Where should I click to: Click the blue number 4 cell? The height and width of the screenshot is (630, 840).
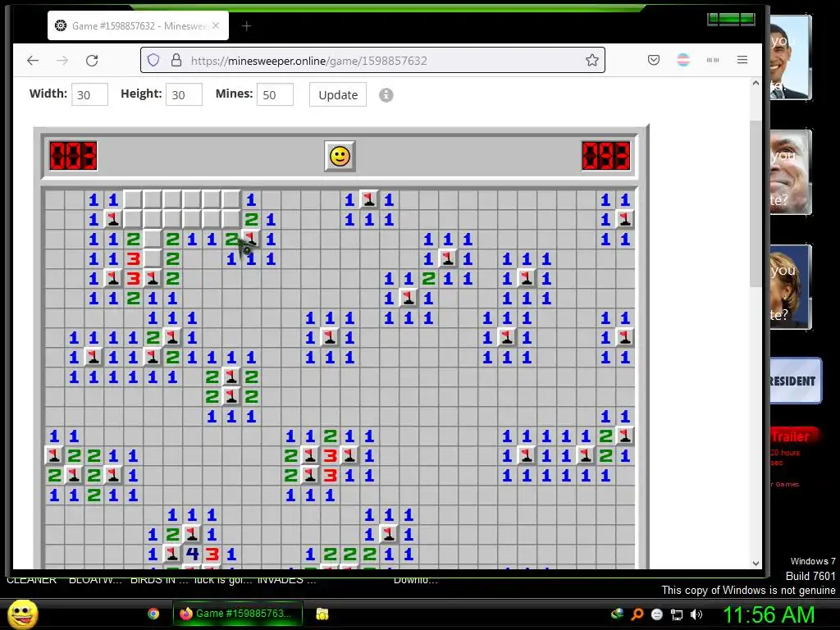point(192,554)
